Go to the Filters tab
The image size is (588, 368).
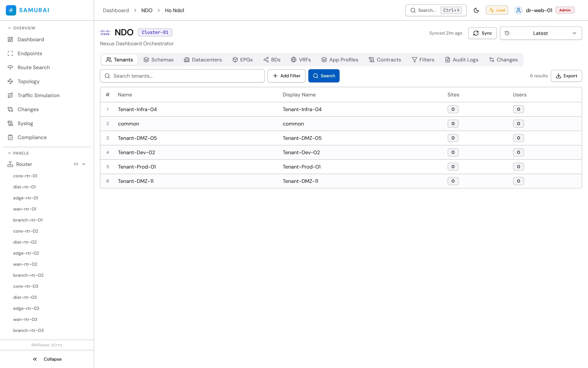click(x=423, y=60)
